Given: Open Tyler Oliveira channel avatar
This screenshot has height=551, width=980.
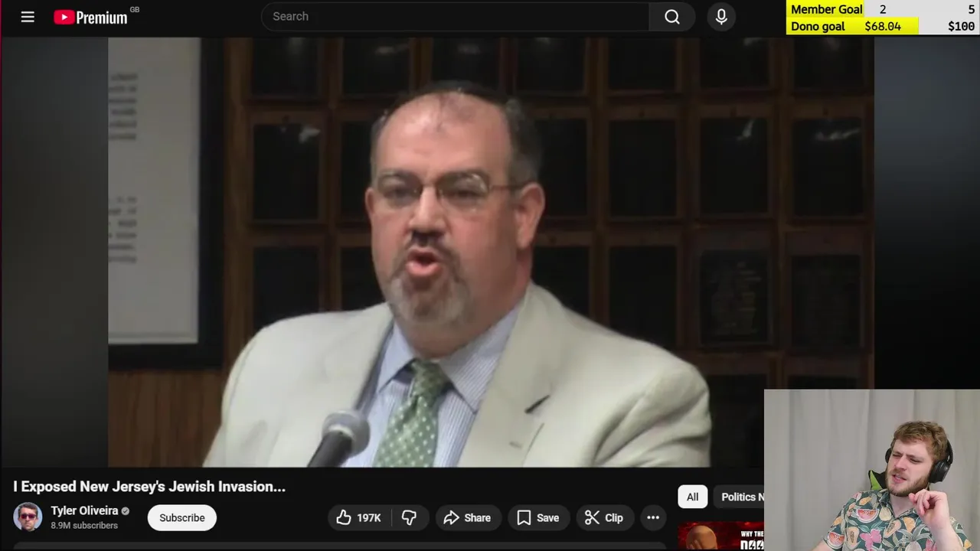Looking at the screenshot, I should coord(28,517).
